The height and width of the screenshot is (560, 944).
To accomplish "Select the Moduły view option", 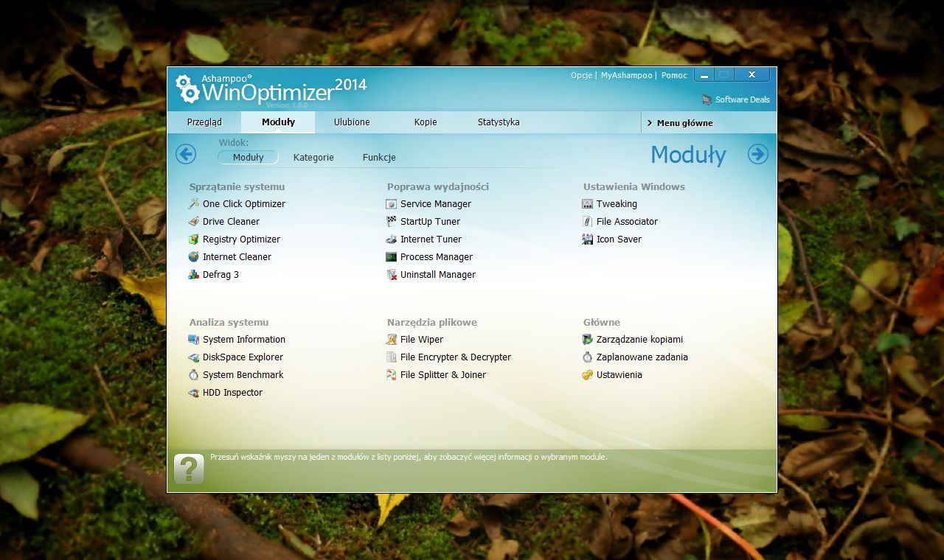I will (x=248, y=158).
